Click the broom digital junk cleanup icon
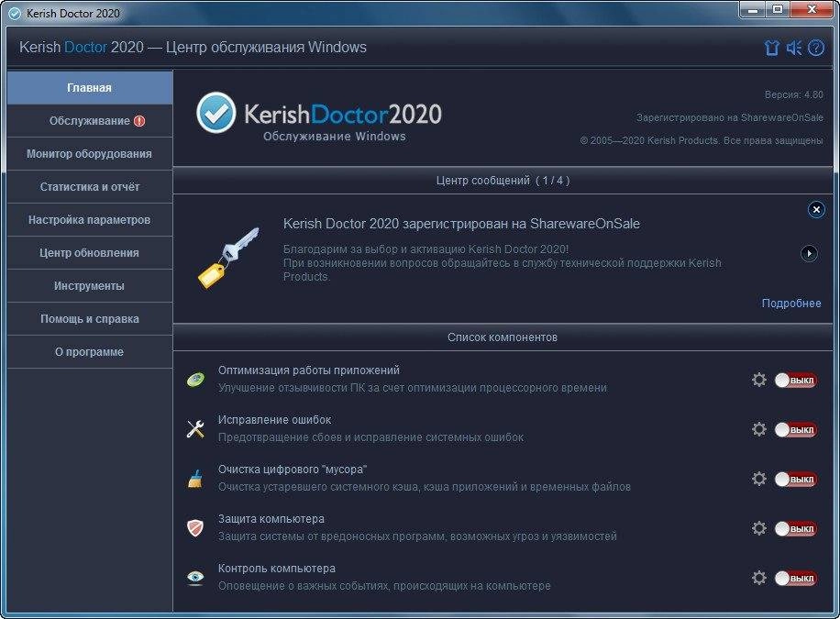The image size is (840, 619). click(195, 479)
